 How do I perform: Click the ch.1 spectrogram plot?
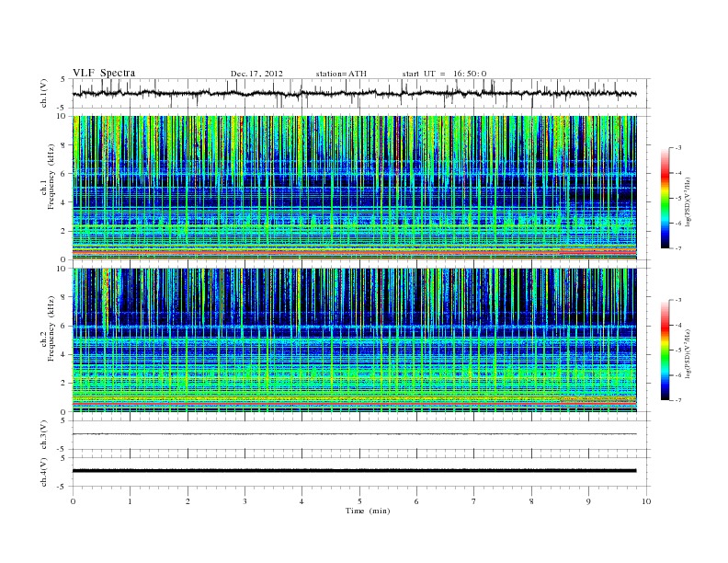(354, 188)
